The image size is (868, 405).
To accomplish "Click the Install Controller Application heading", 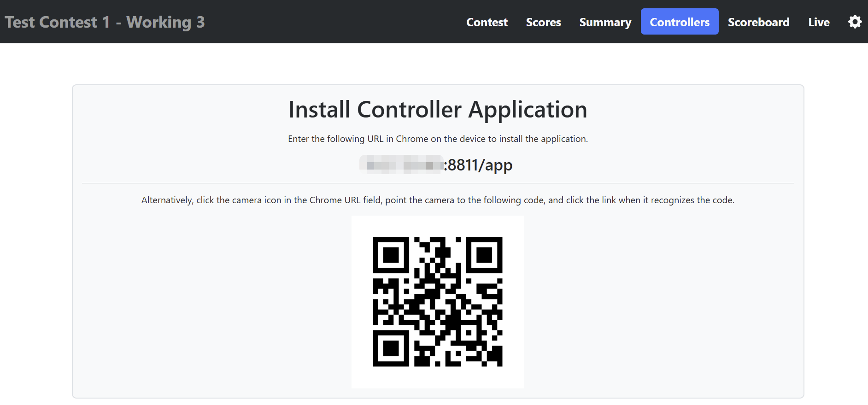I will point(438,110).
